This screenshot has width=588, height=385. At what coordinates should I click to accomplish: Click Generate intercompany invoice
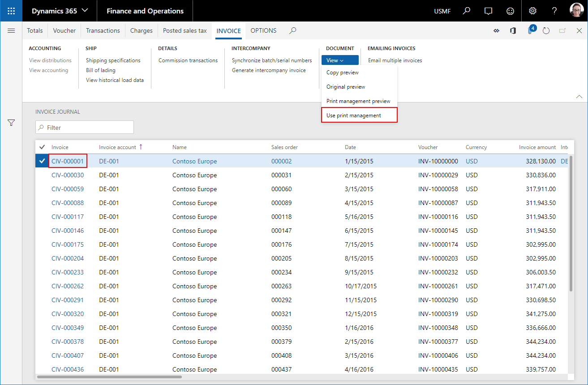tap(269, 70)
